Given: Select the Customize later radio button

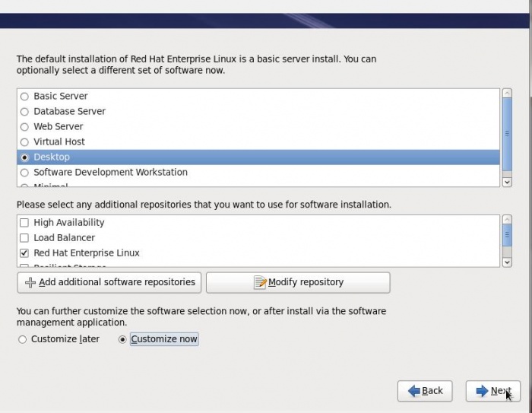Looking at the screenshot, I should 22,339.
